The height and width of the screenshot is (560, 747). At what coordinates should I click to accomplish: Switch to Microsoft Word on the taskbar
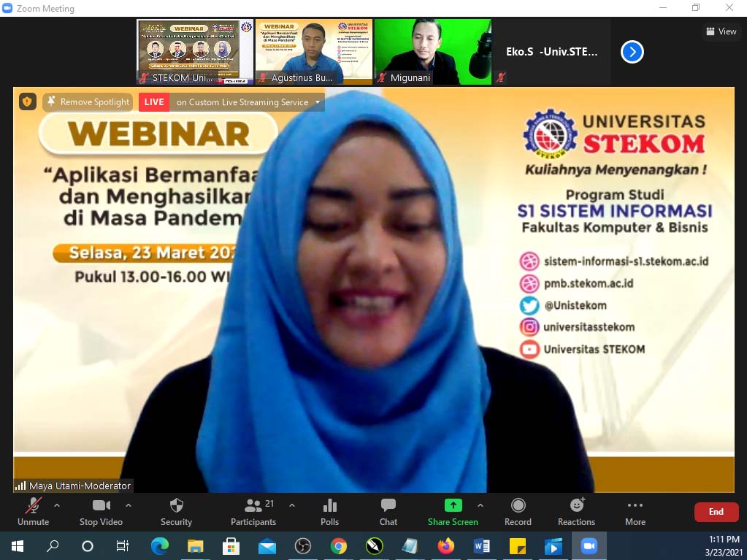[482, 545]
